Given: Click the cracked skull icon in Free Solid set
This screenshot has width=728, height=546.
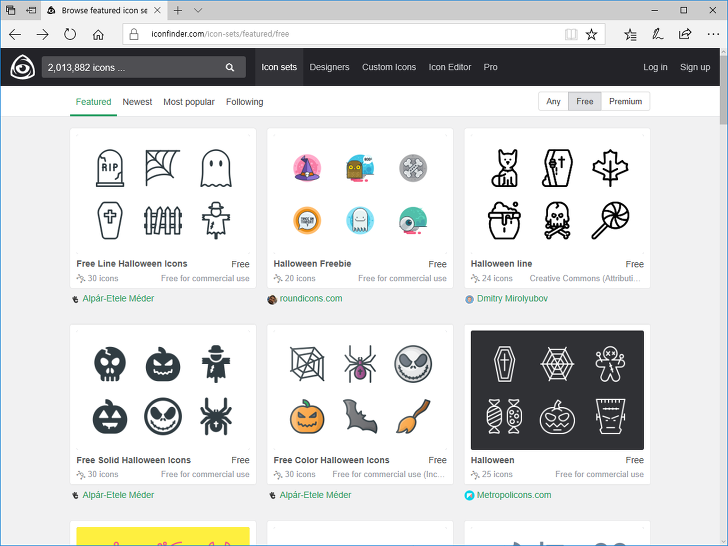Looking at the screenshot, I should tap(110, 364).
